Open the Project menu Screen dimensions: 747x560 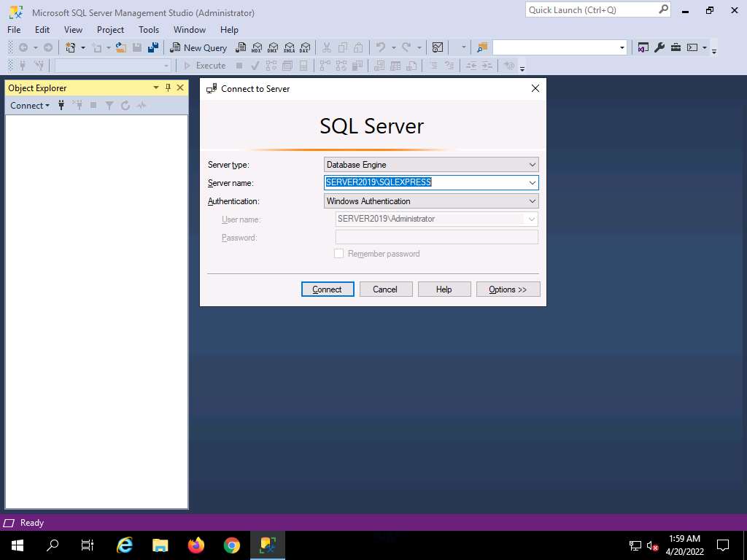(110, 30)
